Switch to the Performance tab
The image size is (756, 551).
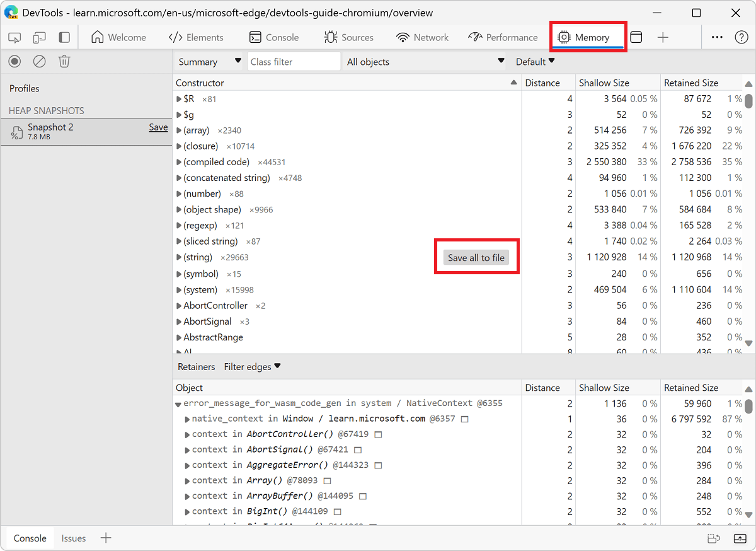503,37
